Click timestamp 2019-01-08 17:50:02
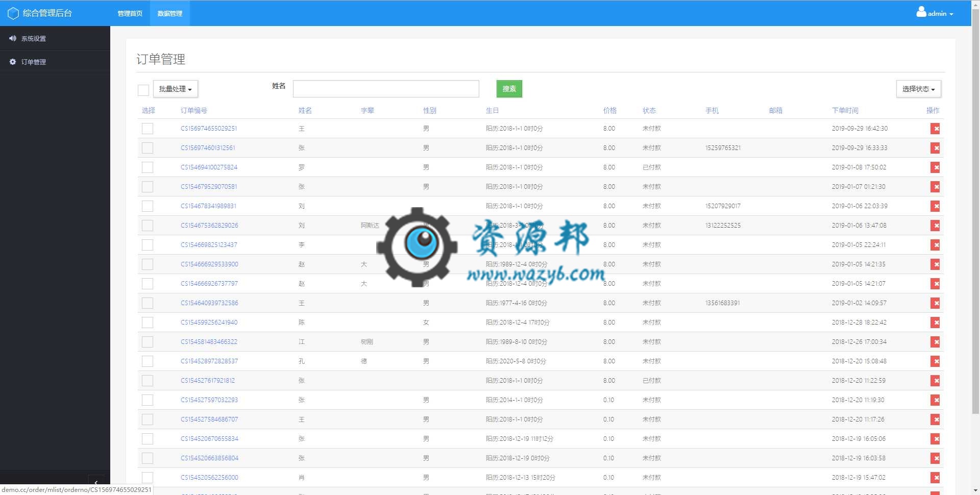This screenshot has width=980, height=495. [x=859, y=167]
